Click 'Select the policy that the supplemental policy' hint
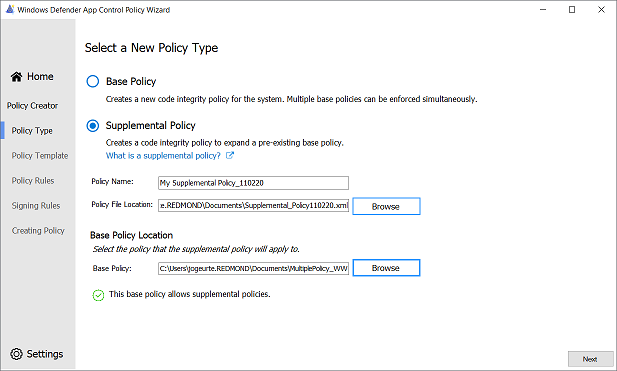Image resolution: width=617 pixels, height=371 pixels. click(196, 249)
